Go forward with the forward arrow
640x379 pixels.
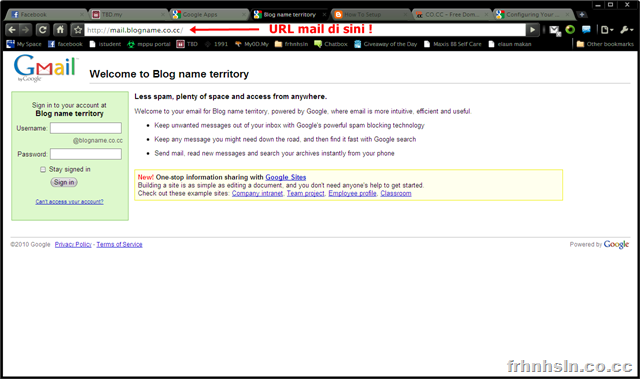[25, 29]
